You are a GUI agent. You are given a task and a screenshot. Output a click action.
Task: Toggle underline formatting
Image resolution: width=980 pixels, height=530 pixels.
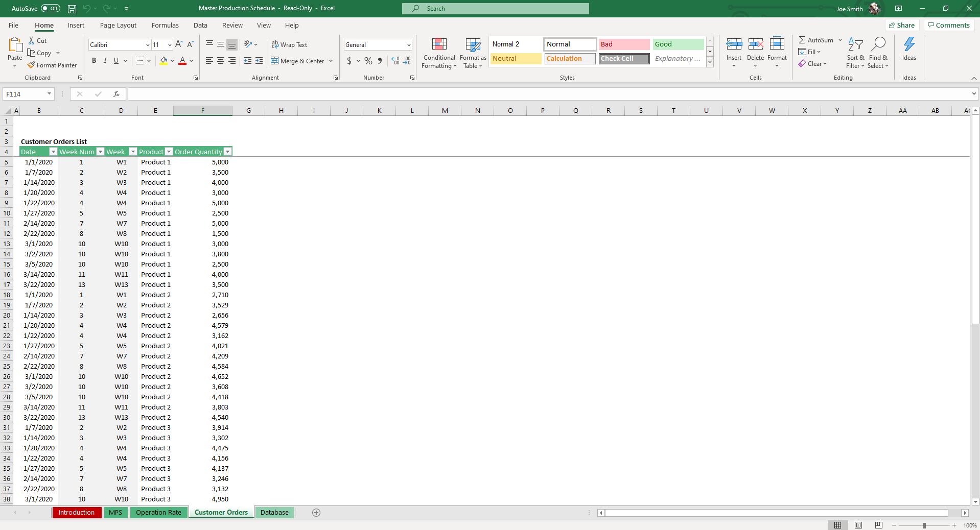click(x=116, y=61)
